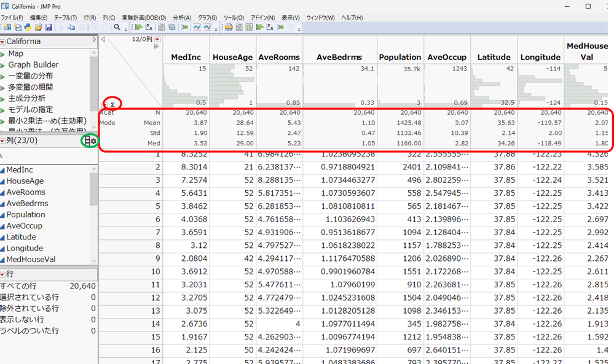Run the Graph Builder script triangle
This screenshot has width=614, height=364.
2,65
